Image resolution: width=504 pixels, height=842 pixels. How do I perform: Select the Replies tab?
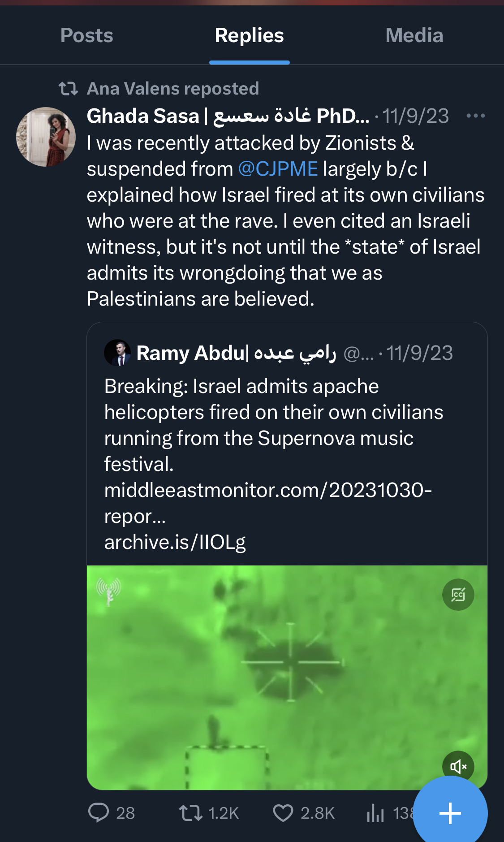(249, 35)
